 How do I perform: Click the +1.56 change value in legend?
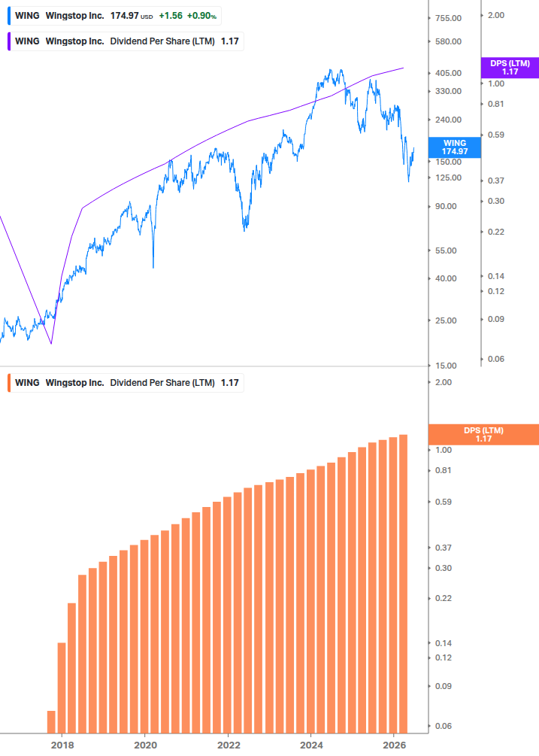(171, 16)
